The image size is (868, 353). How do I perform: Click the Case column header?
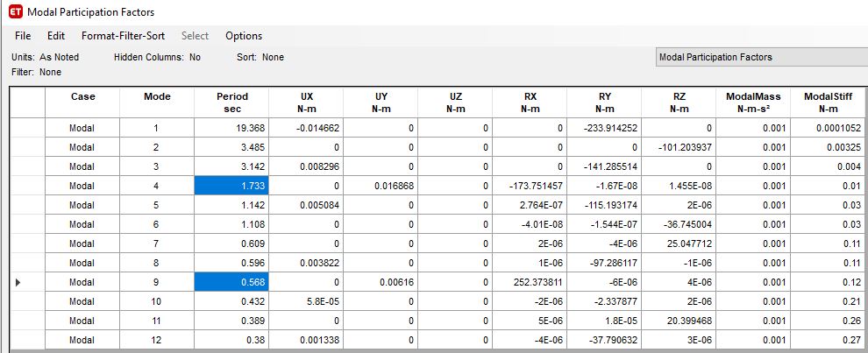82,102
